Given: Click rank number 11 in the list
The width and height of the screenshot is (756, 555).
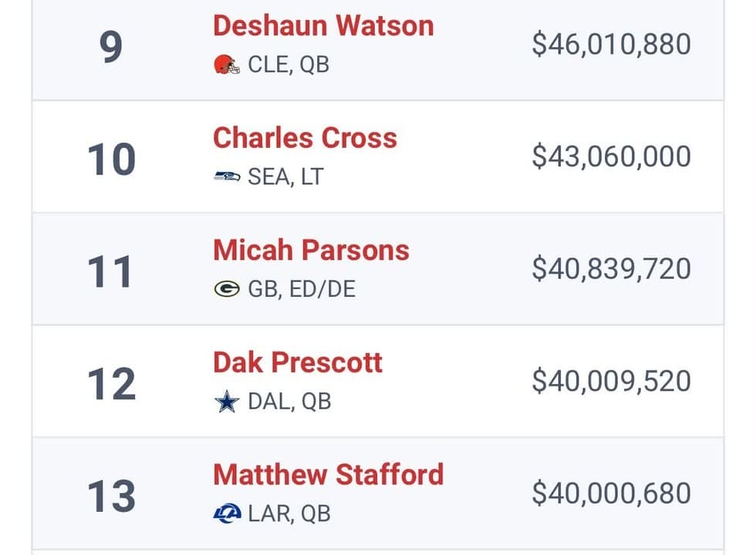Looking at the screenshot, I should coord(110,271).
